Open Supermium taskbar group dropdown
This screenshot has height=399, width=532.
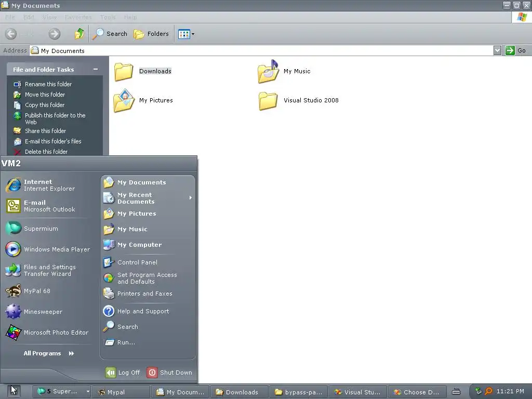click(x=87, y=392)
